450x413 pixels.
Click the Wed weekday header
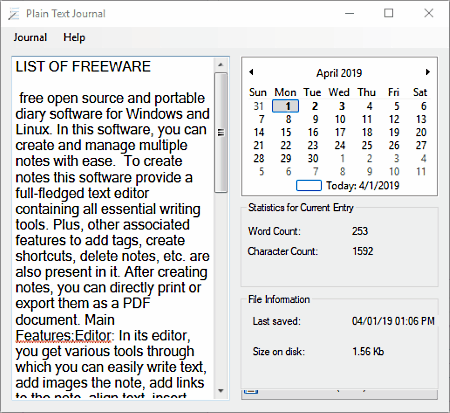[339, 92]
